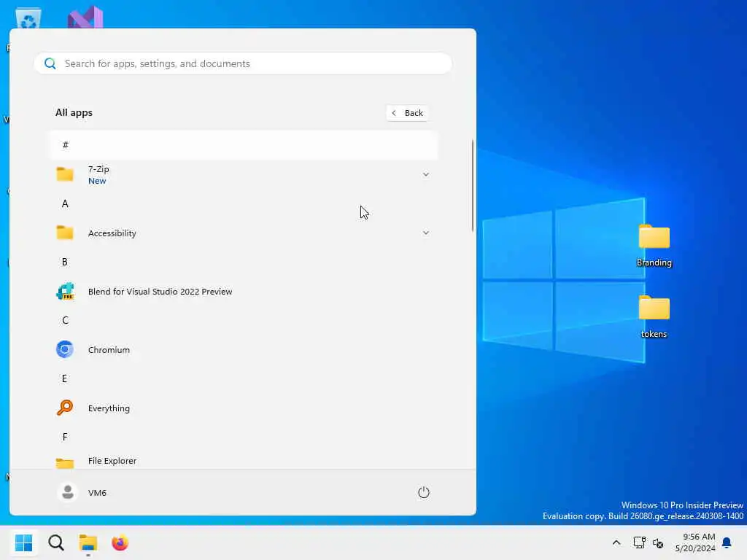This screenshot has width=747, height=560.
Task: Click the search magnifier inside the search box
Action: coord(50,63)
